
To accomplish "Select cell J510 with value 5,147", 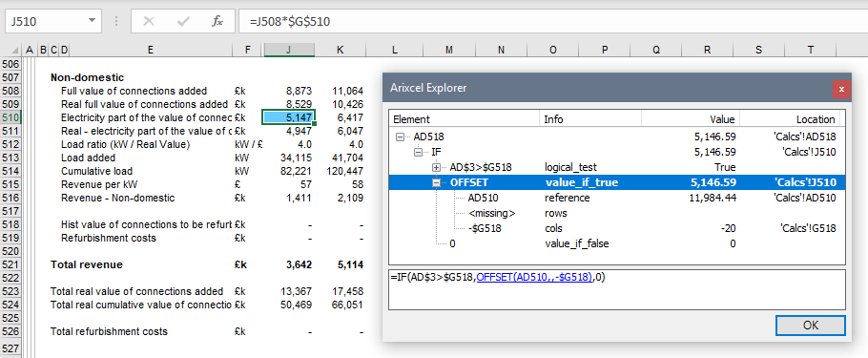I will pyautogui.click(x=289, y=117).
